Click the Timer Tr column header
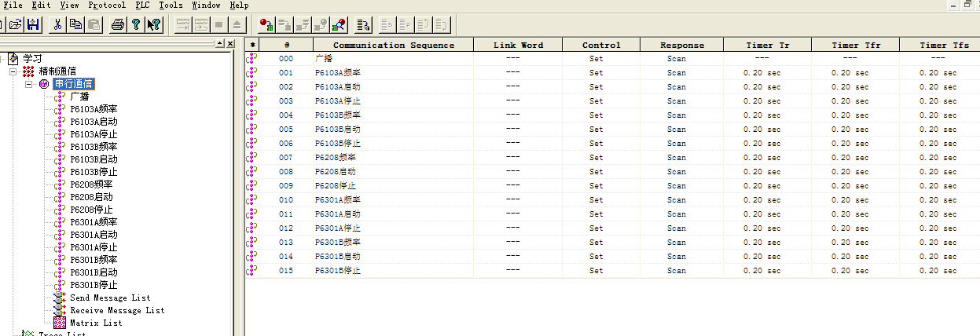 (767, 45)
